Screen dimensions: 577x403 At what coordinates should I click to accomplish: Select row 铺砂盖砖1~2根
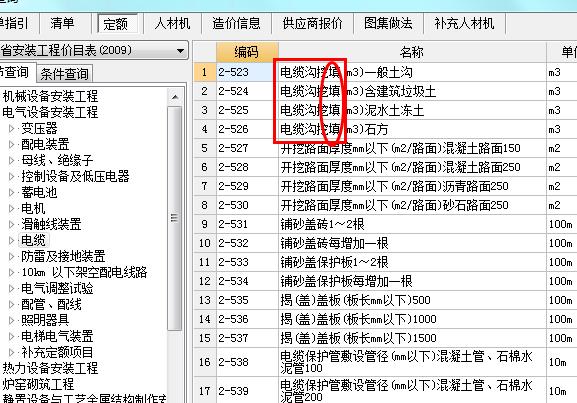tap(412, 225)
